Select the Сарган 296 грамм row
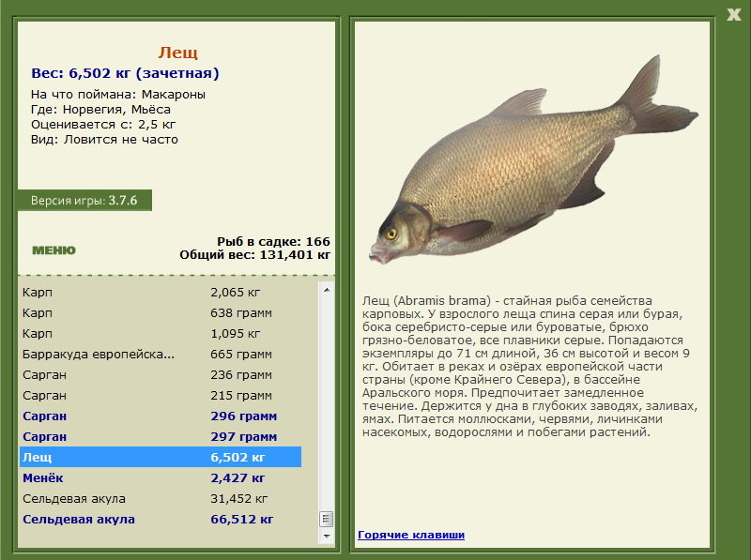751x560 pixels. [x=161, y=416]
